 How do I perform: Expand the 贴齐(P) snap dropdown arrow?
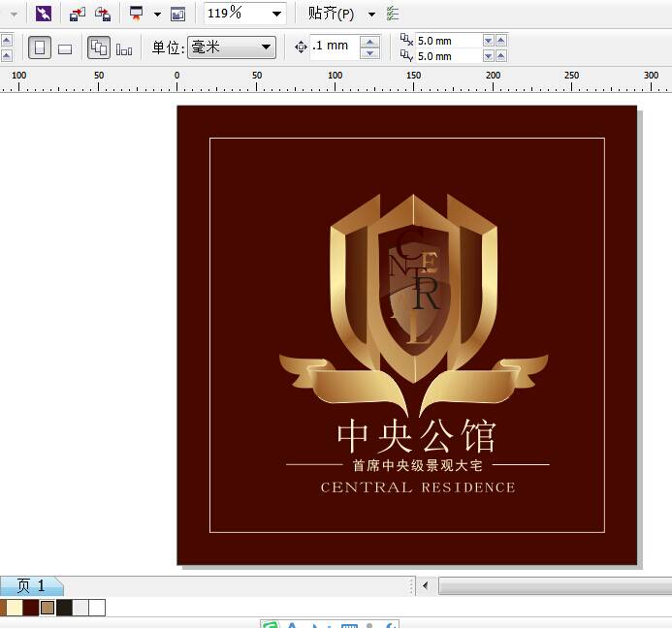coord(371,15)
